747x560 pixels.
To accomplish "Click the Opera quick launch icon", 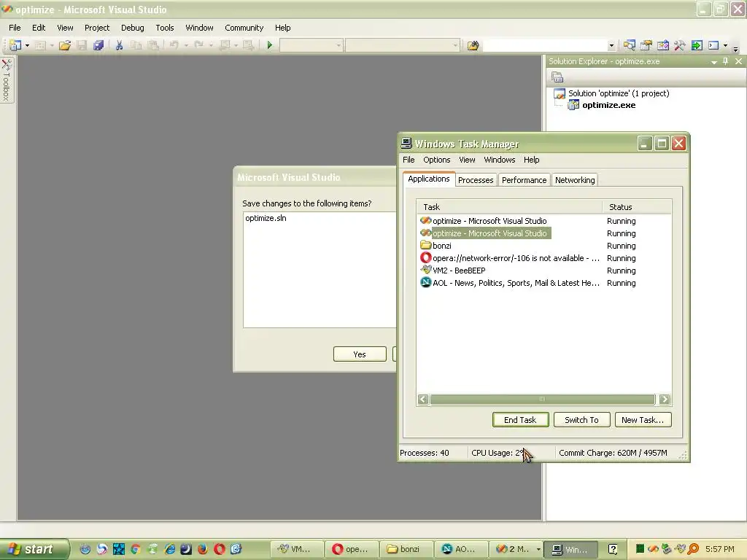I will point(219,549).
